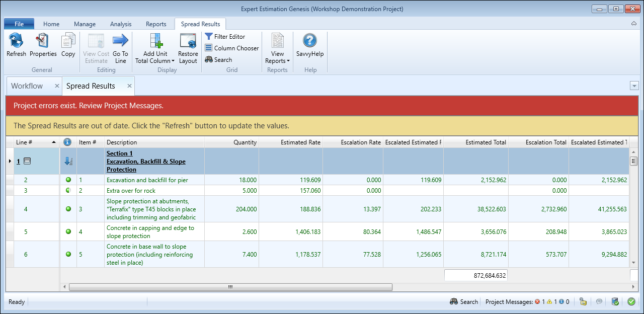Click Search in the status bar
Viewport: 644px width, 314px height.
[x=463, y=302]
